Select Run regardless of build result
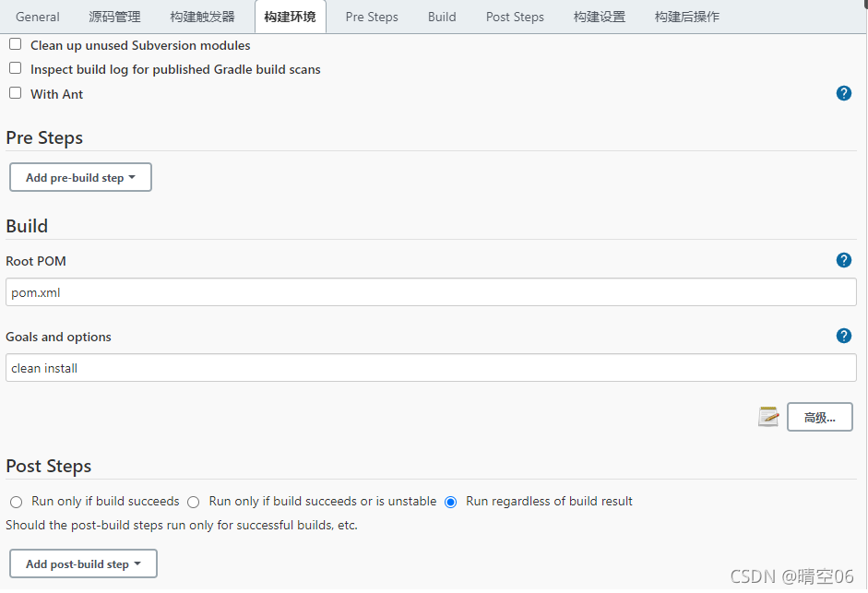The width and height of the screenshot is (868, 593). click(x=451, y=502)
